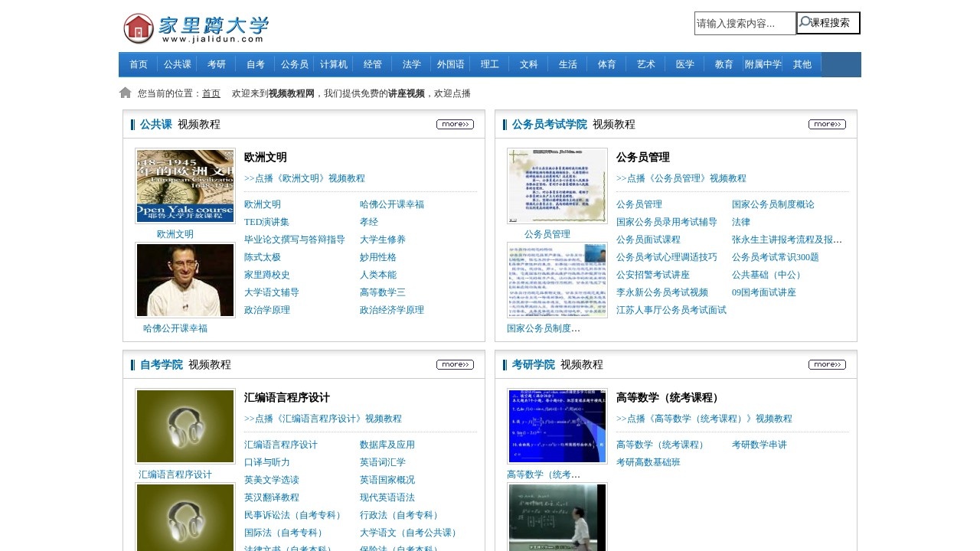Screen dimensions: 980x551
Task: Open the 考研高数基础班 course link
Action: pos(648,462)
